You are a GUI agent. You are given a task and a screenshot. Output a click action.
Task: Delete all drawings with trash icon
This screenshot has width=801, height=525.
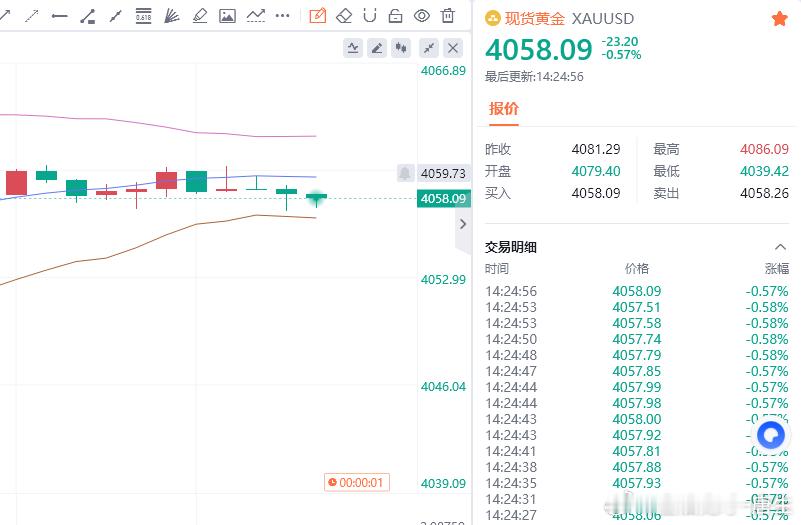(448, 16)
